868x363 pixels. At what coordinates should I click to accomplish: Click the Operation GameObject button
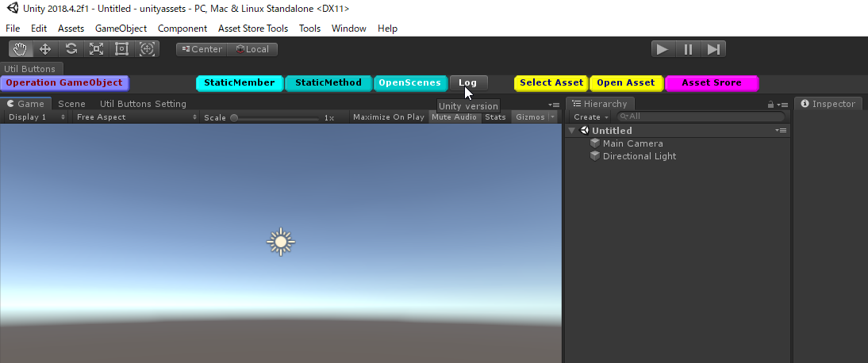click(64, 83)
